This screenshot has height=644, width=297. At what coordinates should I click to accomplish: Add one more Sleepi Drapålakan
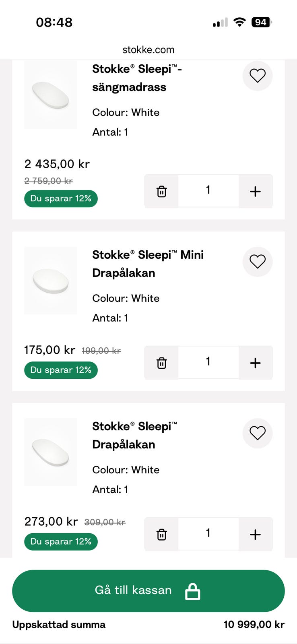(x=255, y=534)
